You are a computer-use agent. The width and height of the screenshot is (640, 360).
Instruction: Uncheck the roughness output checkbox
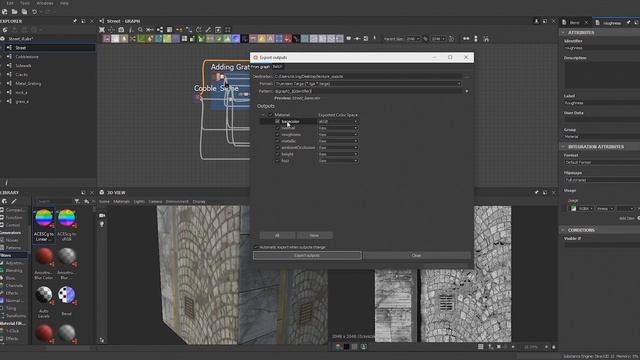pyautogui.click(x=278, y=134)
